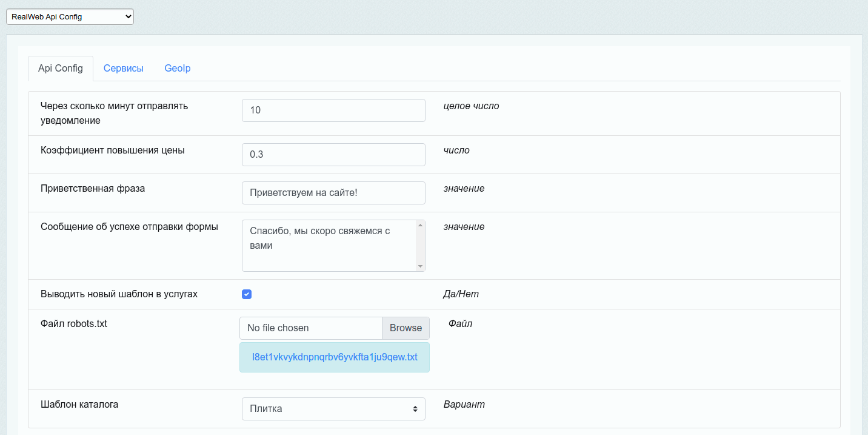Click the 'Файл robots.txt' label
868x435 pixels.
pyautogui.click(x=74, y=324)
